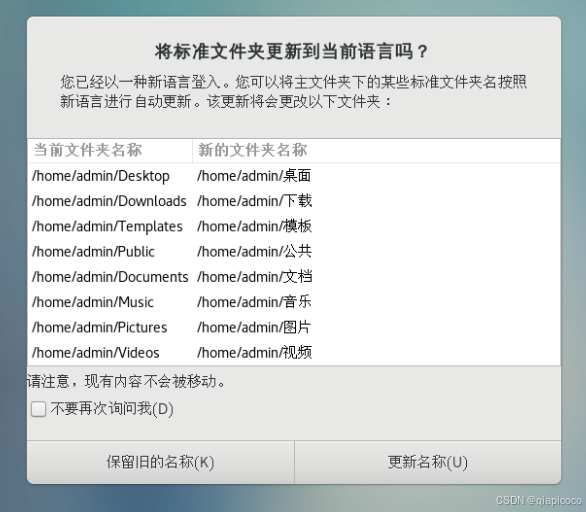The image size is (586, 512).
Task: Select the /home/admin/Downloads row
Action: click(x=294, y=201)
